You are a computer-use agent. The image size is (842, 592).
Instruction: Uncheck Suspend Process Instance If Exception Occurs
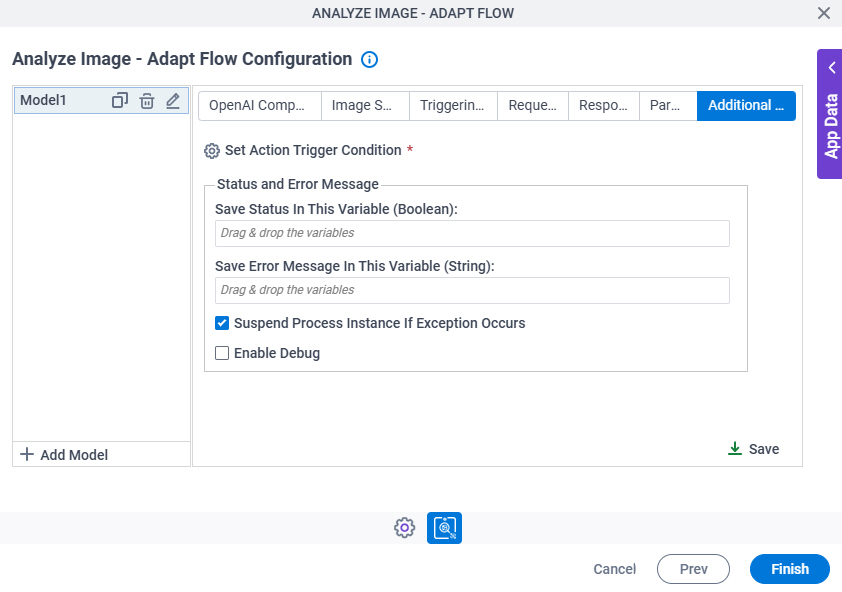pos(222,323)
